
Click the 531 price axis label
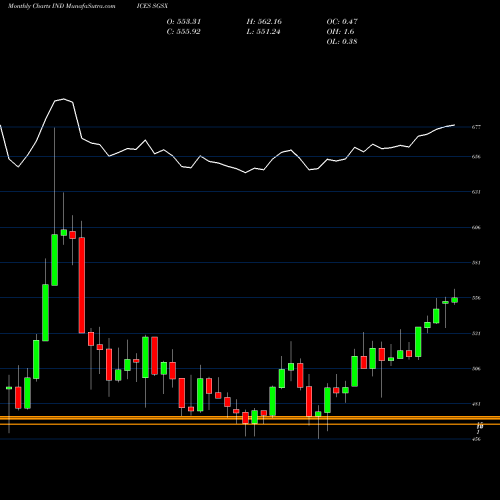(476, 333)
